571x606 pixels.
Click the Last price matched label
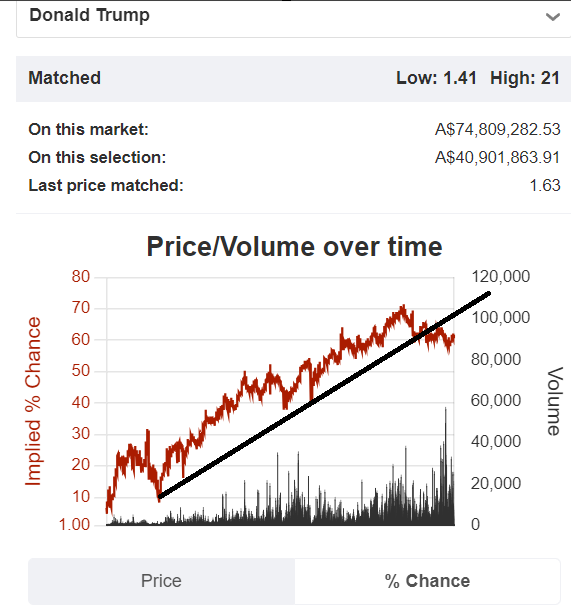point(106,186)
